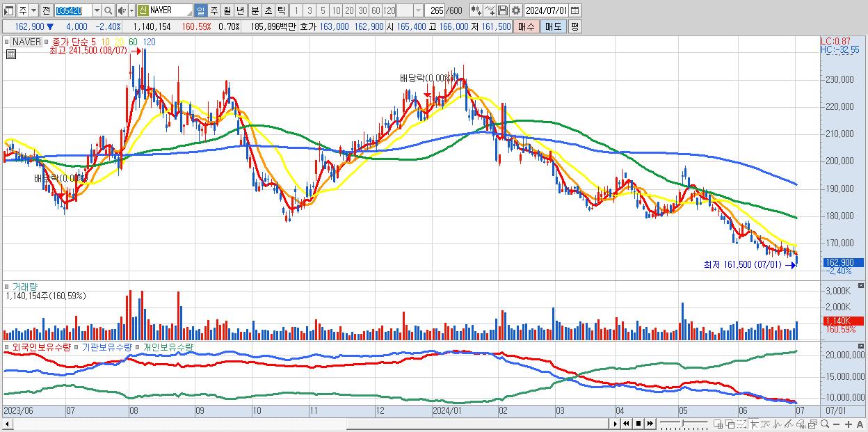Click the save chart floppy icon
The height and width of the screenshot is (432, 868).
pyautogui.click(x=502, y=10)
